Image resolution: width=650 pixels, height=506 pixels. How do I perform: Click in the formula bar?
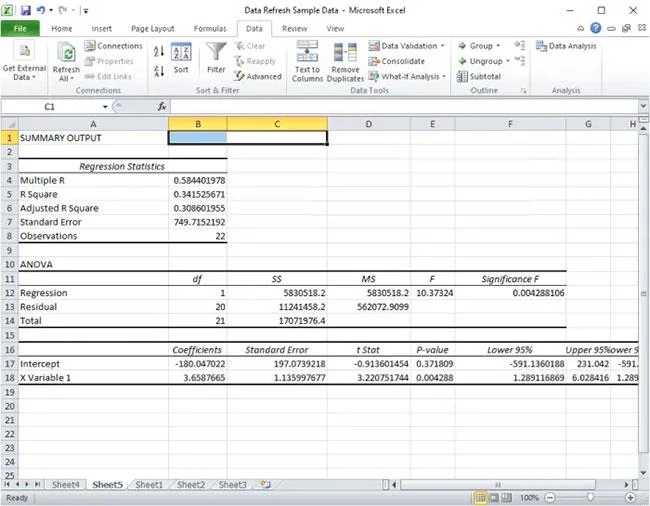click(x=404, y=107)
